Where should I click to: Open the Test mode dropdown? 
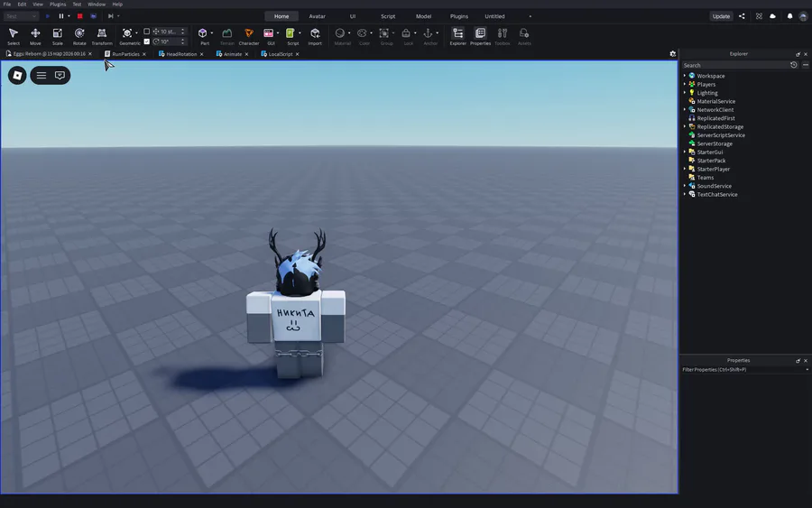point(22,16)
